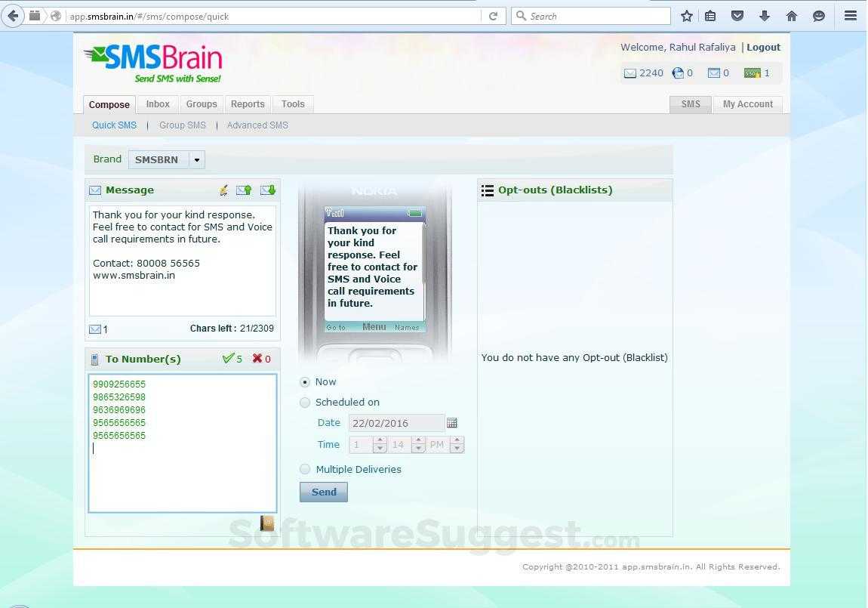The height and width of the screenshot is (608, 868).
Task: Click the SMS credits envelope icon showing 2240
Action: coord(630,73)
